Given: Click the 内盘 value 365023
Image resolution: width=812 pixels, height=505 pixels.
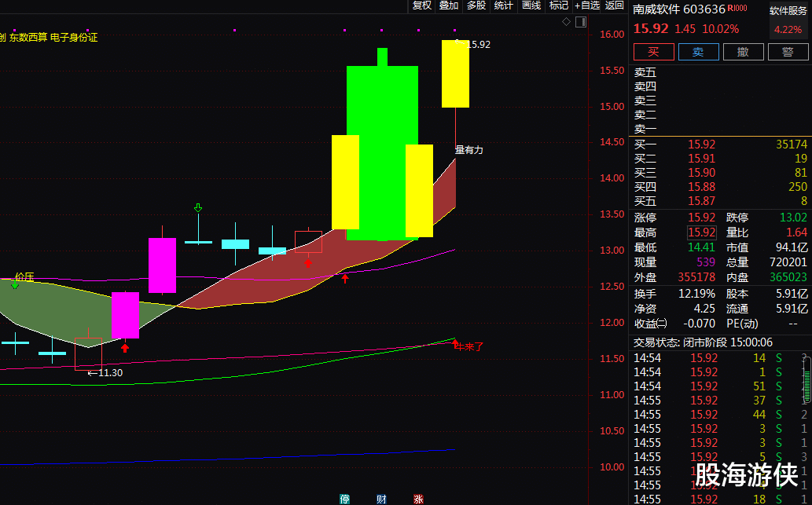Looking at the screenshot, I should pyautogui.click(x=788, y=277).
